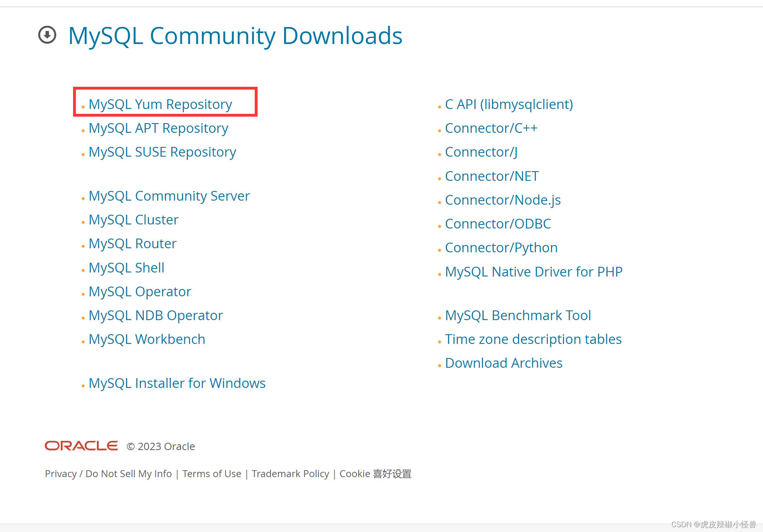
Task: Go to MySQL Community Server downloads
Action: [x=169, y=196]
